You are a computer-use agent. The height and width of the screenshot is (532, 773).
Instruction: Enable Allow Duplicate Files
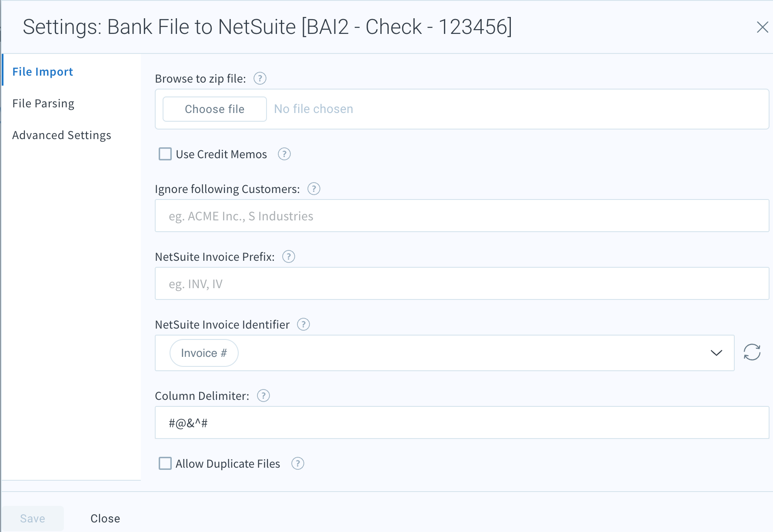pyautogui.click(x=165, y=463)
